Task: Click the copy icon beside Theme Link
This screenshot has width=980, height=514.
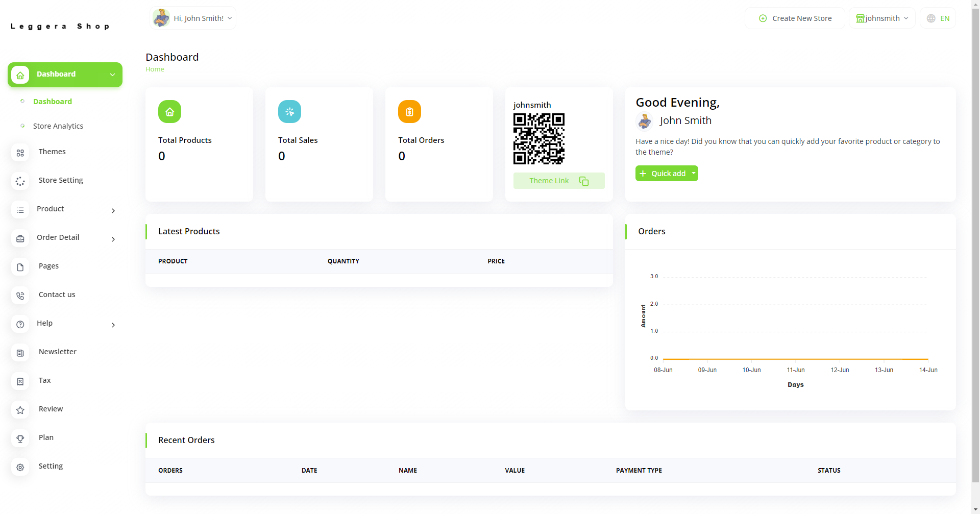Action: point(584,181)
